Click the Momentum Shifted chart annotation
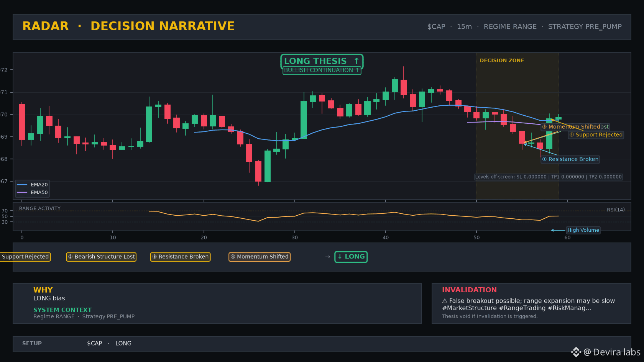 coord(571,127)
